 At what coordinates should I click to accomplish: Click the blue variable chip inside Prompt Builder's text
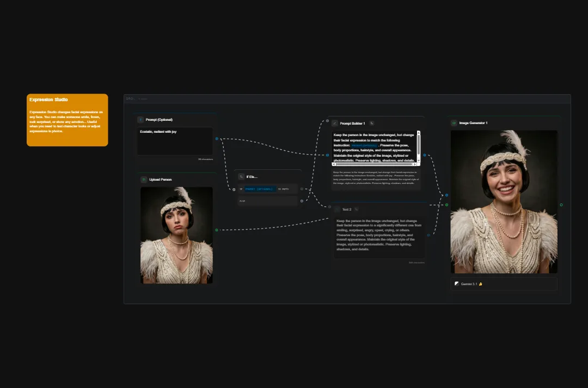point(364,146)
